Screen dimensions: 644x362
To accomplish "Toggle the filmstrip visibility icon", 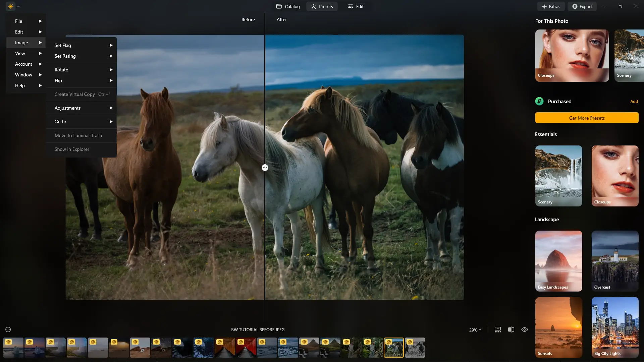I will pyautogui.click(x=498, y=329).
